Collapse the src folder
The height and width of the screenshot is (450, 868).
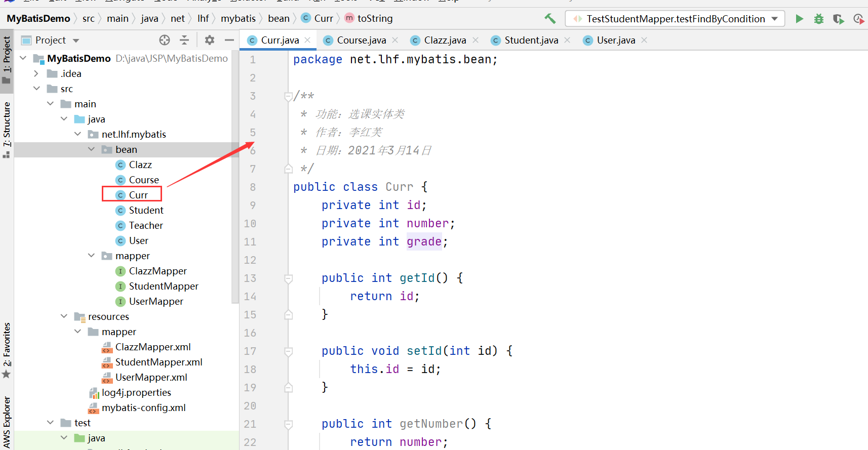pyautogui.click(x=36, y=89)
